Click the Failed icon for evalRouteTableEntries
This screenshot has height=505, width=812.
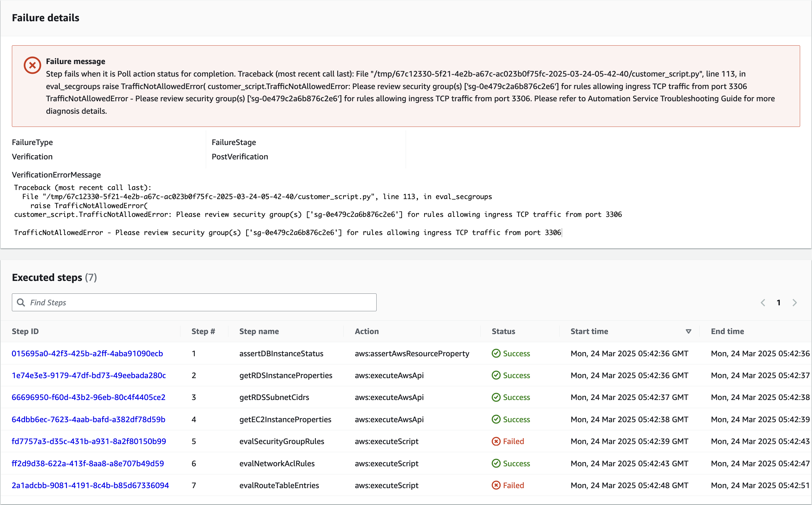[496, 485]
